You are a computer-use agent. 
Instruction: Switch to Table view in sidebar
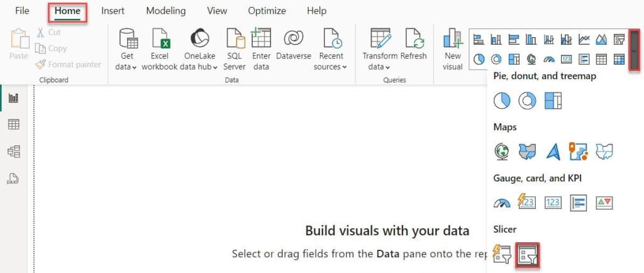click(14, 125)
